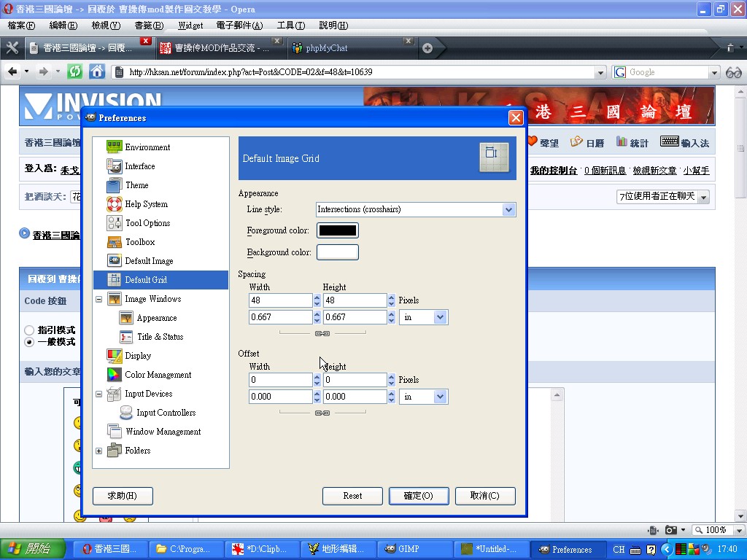The width and height of the screenshot is (747, 560).
Task: Toggle the Offset chain link
Action: [x=322, y=413]
